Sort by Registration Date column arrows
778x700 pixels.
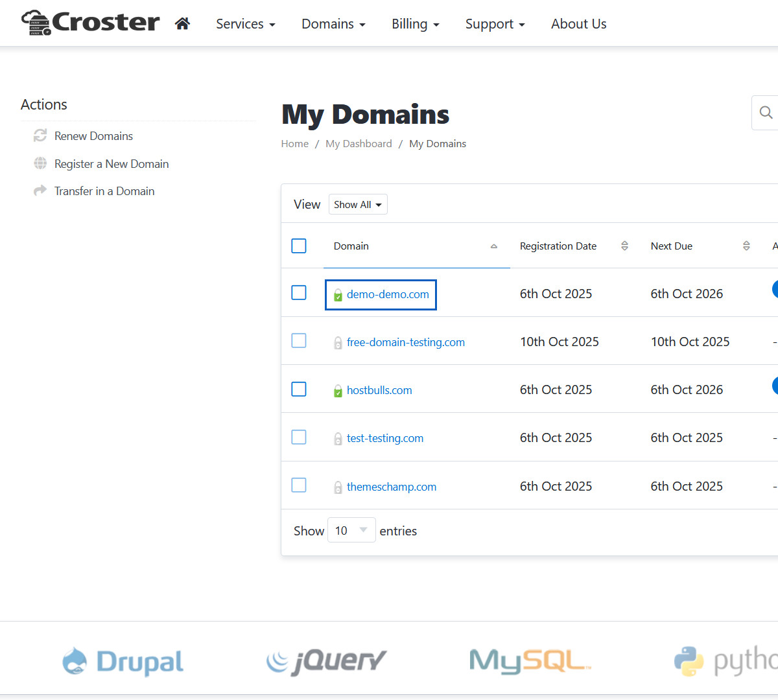[x=624, y=246]
